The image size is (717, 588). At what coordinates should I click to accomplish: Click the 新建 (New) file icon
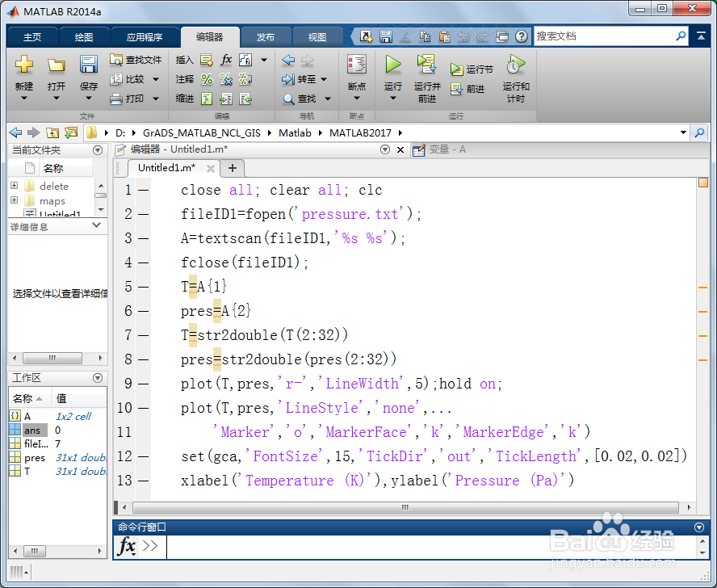tap(23, 65)
